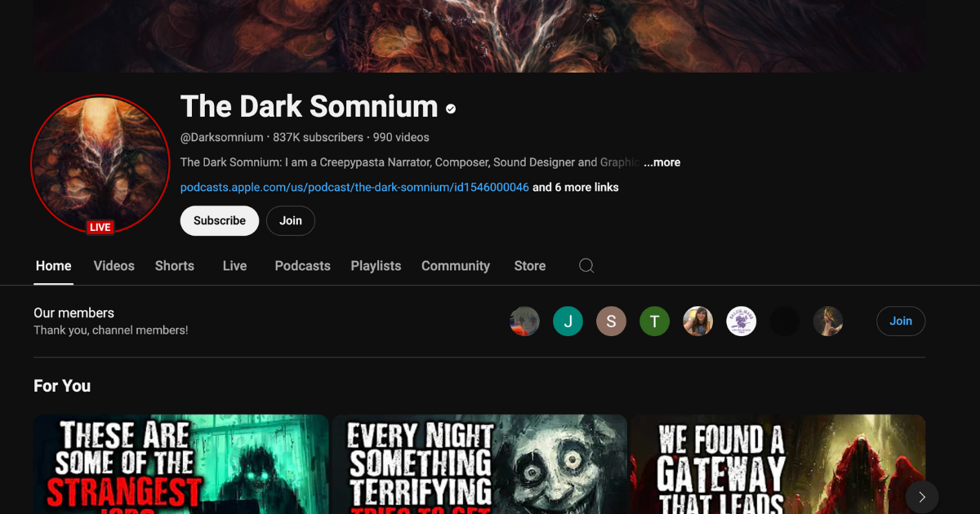
Task: Expand the description with the more link
Action: (661, 162)
